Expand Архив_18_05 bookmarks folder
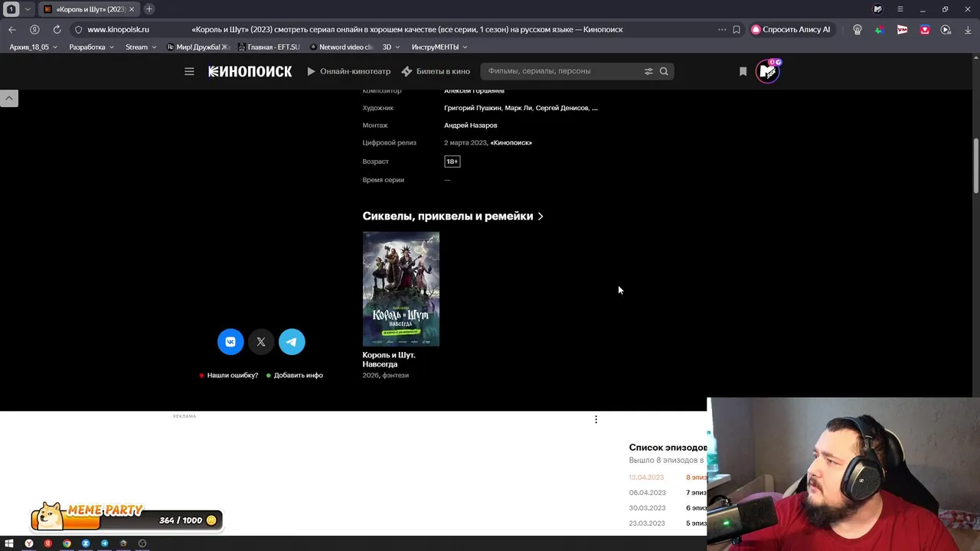Image resolution: width=980 pixels, height=551 pixels. [34, 47]
